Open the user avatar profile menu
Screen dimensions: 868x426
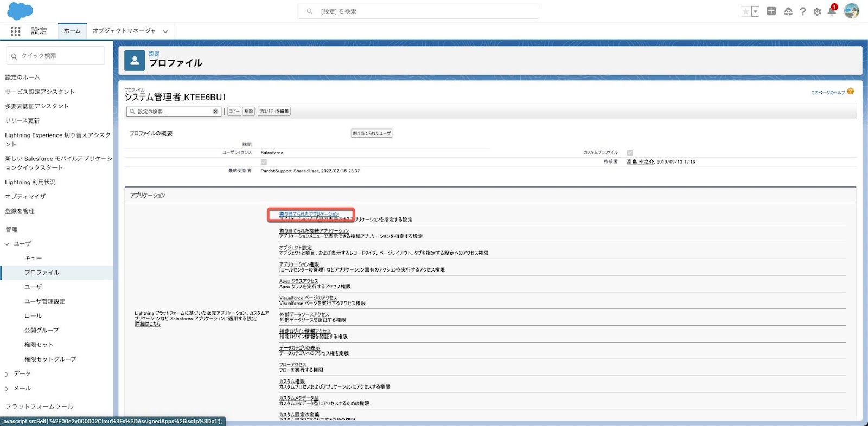(852, 11)
